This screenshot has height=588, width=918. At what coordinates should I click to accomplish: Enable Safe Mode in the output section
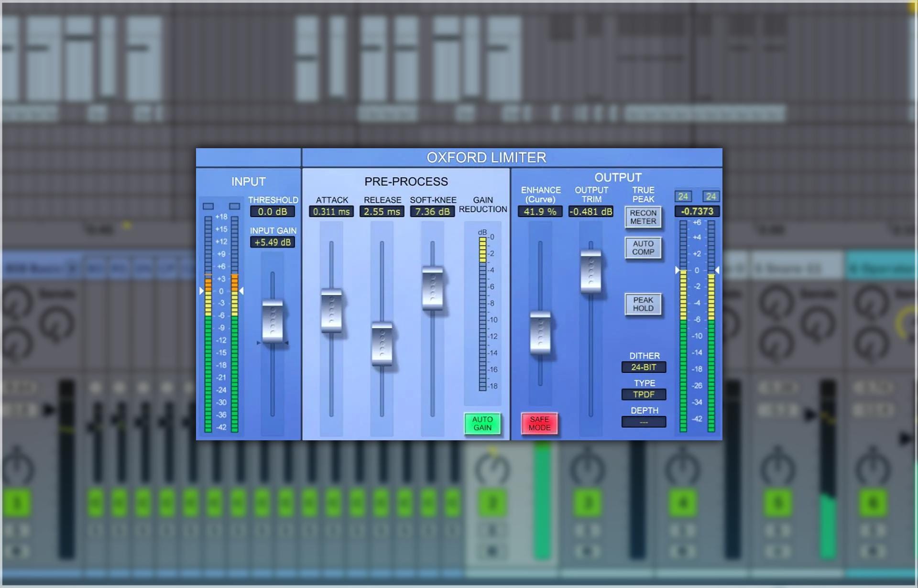(x=539, y=424)
